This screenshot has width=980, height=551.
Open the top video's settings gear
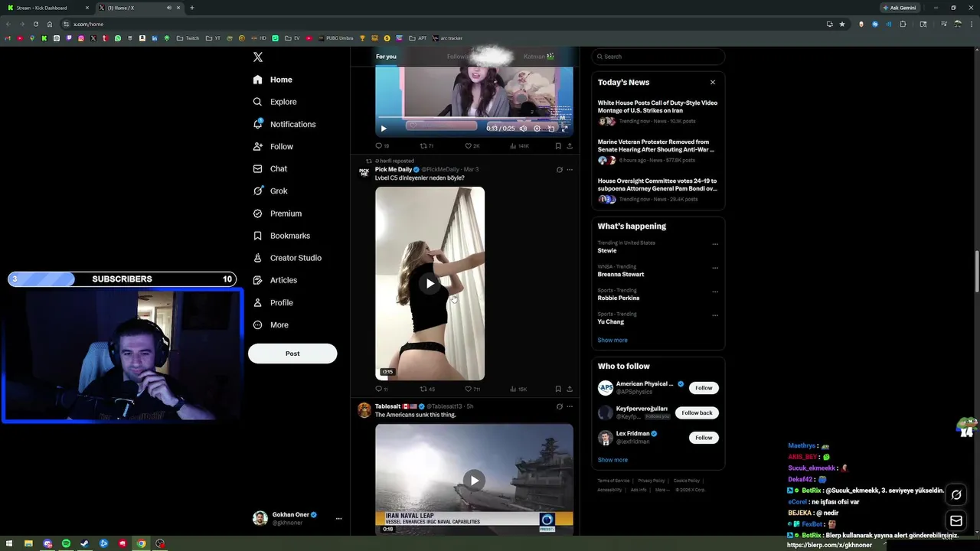537,129
